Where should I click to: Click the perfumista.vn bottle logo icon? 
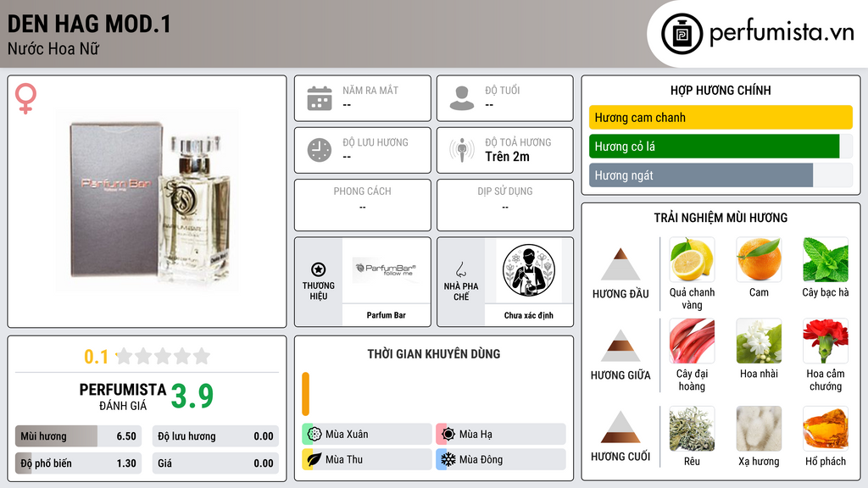(682, 34)
